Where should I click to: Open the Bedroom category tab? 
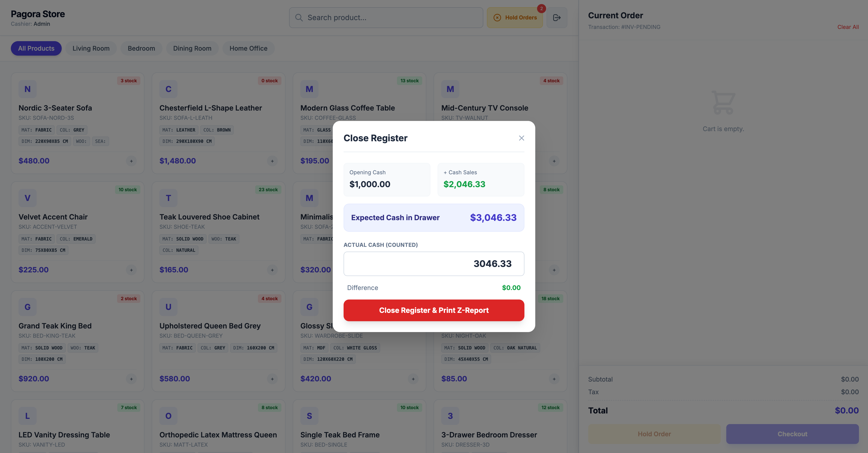point(141,49)
